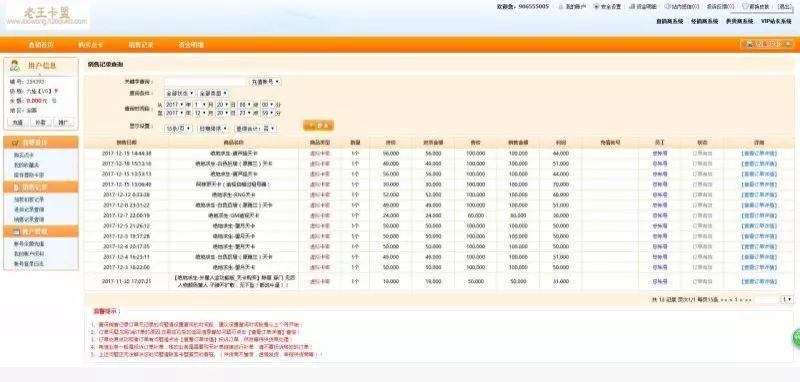Image resolution: width=800 pixels, height=382 pixels.
Task: Open 账号余额充值 in the sidebar
Action: (29, 244)
